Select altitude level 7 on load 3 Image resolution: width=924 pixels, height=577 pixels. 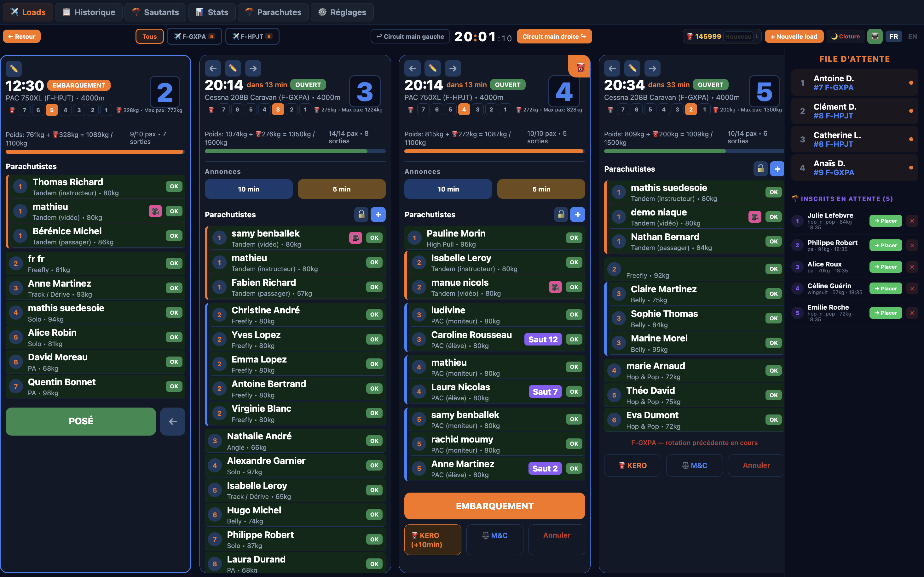click(224, 109)
